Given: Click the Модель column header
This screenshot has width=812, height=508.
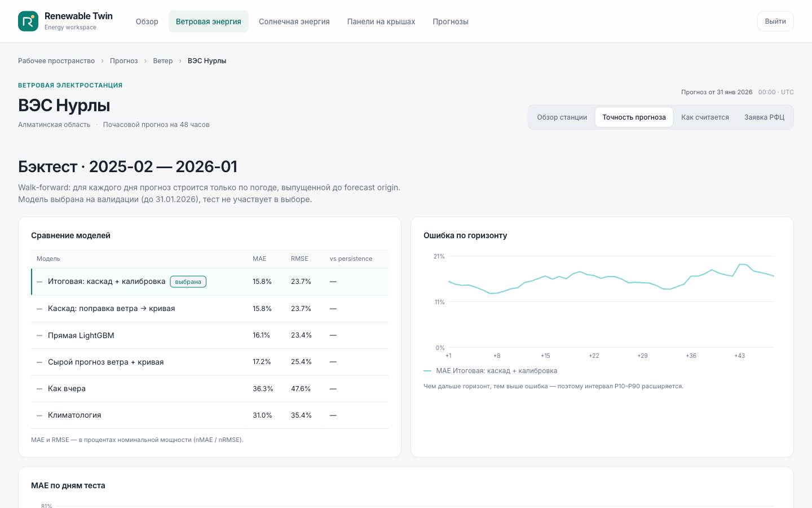Looking at the screenshot, I should click(x=48, y=259).
